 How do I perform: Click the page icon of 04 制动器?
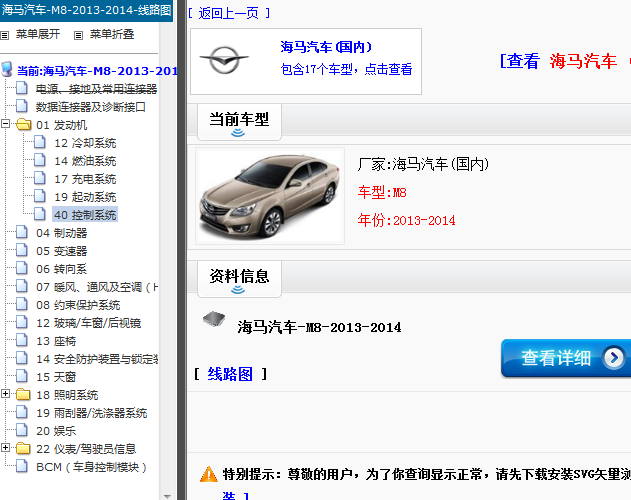[x=22, y=232]
